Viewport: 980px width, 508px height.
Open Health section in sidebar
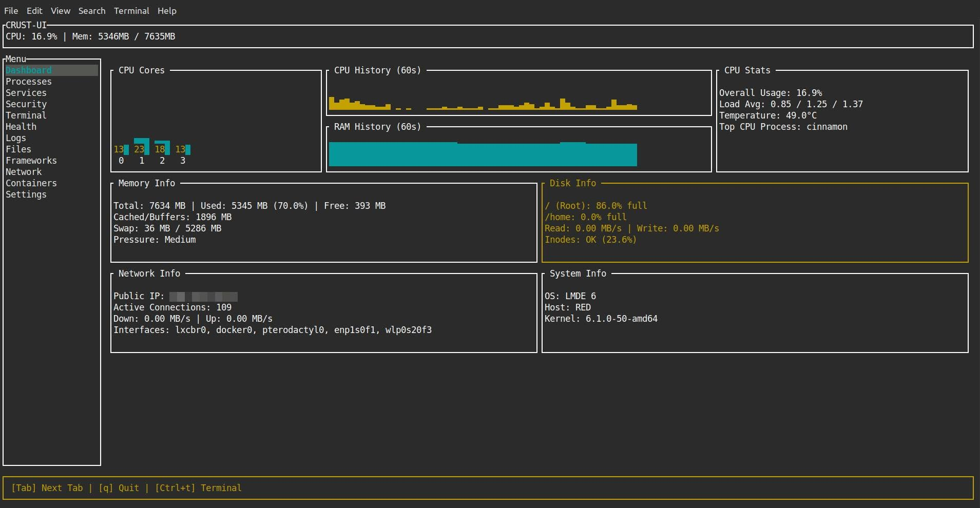coord(21,127)
